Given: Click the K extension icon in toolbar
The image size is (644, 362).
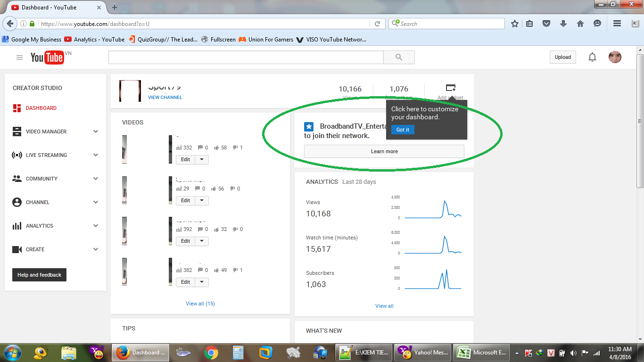Looking at the screenshot, I should pyautogui.click(x=635, y=24).
